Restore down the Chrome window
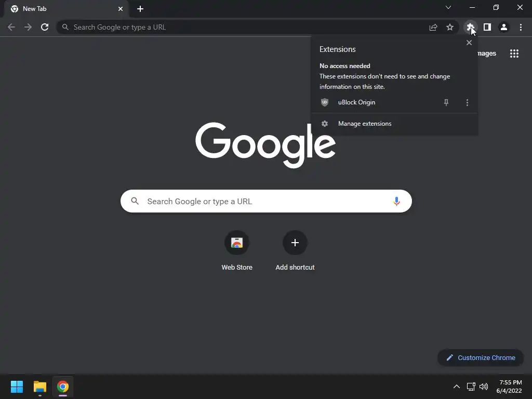Image resolution: width=532 pixels, height=399 pixels. (x=496, y=7)
